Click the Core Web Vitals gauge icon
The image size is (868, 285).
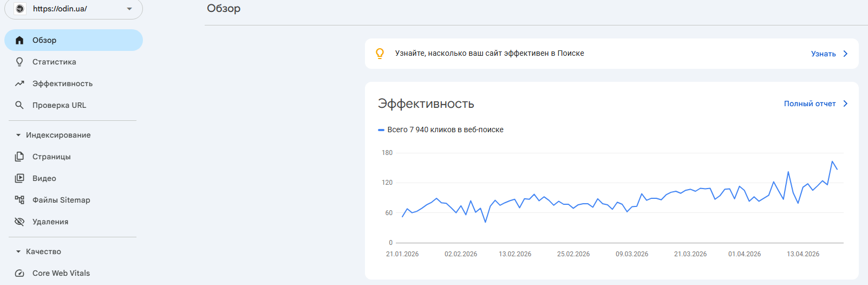tap(19, 273)
